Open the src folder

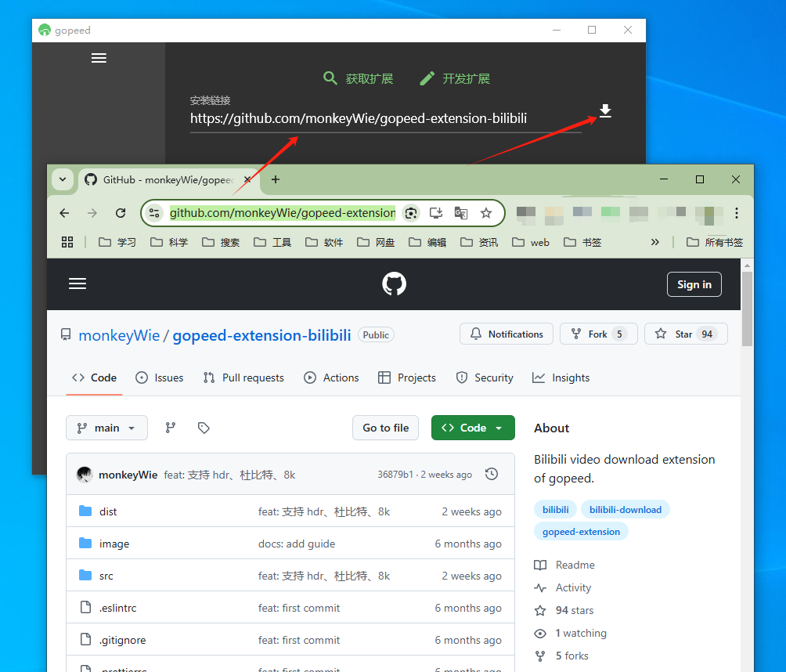[x=106, y=576]
